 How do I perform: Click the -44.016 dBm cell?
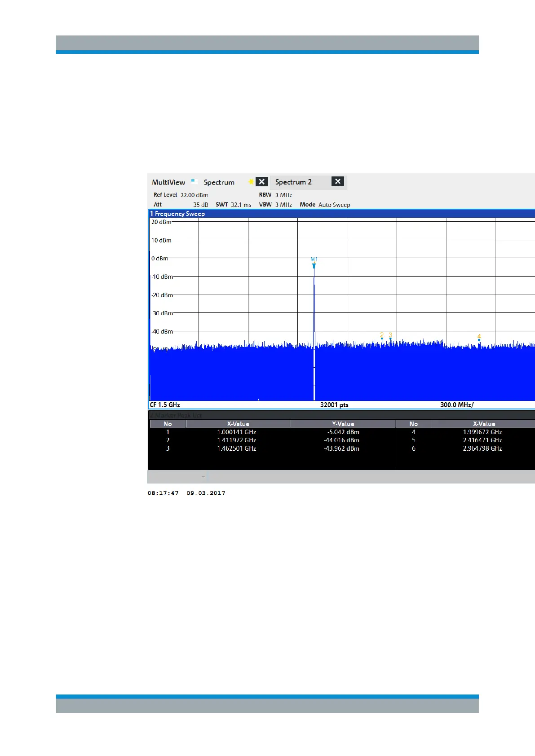coord(341,440)
